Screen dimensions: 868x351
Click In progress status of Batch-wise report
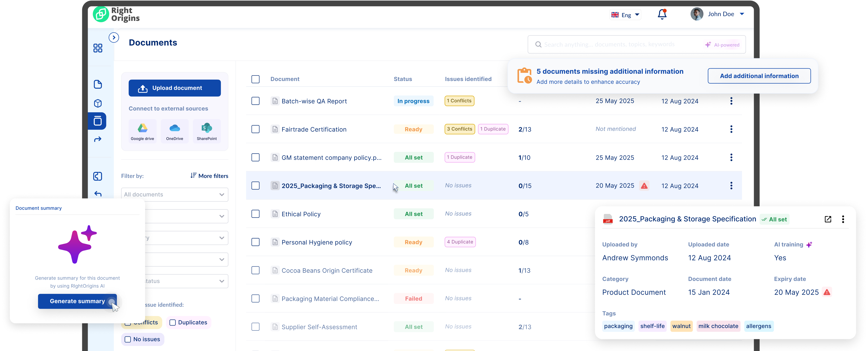pos(413,101)
